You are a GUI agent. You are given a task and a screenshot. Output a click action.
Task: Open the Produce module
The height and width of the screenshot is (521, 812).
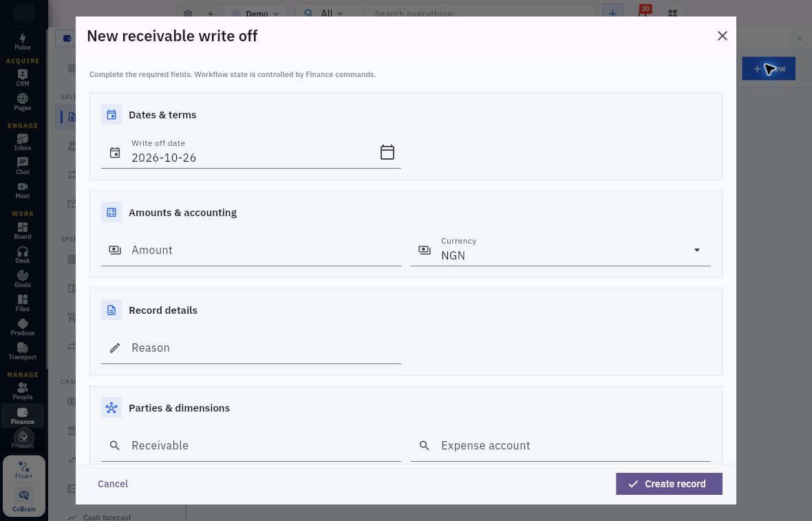(x=22, y=328)
